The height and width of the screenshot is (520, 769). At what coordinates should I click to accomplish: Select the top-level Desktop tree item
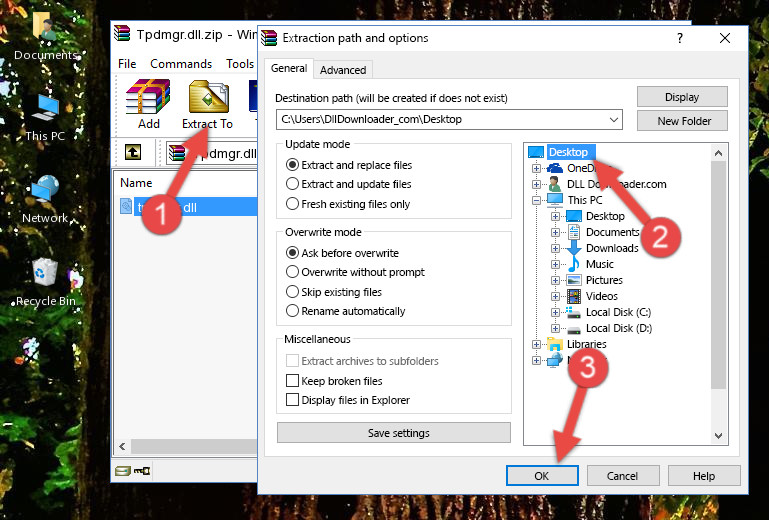(x=568, y=152)
